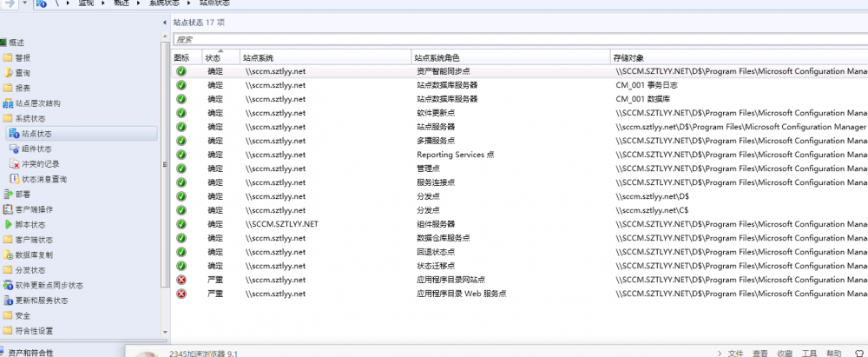868x357 pixels.
Task: Select the 站点状态 node icon
Action: [15, 134]
